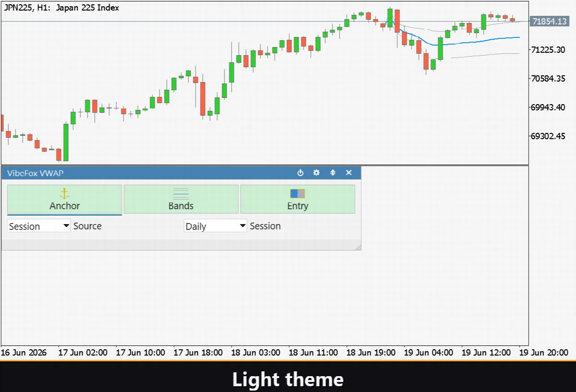Click the price axis value 69302.45
This screenshot has width=576, height=392.
coord(549,136)
